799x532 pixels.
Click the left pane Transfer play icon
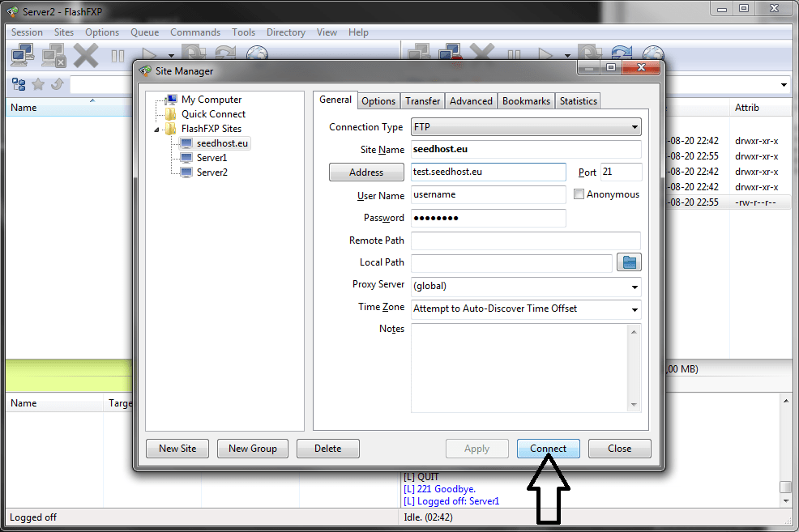(149, 54)
